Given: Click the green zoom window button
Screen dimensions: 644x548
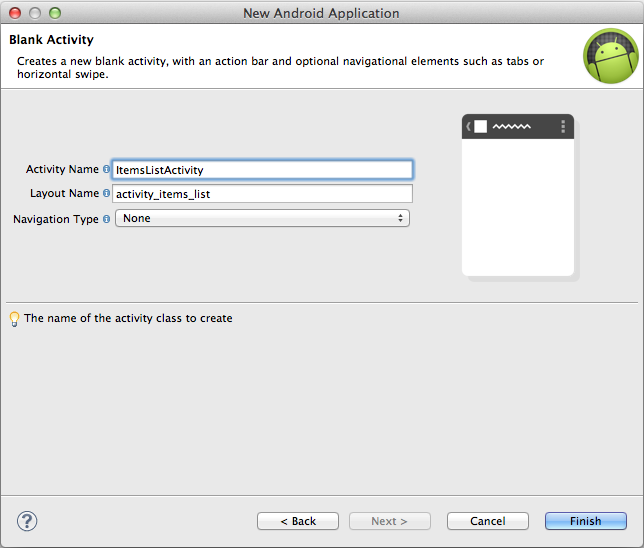Looking at the screenshot, I should click(55, 13).
